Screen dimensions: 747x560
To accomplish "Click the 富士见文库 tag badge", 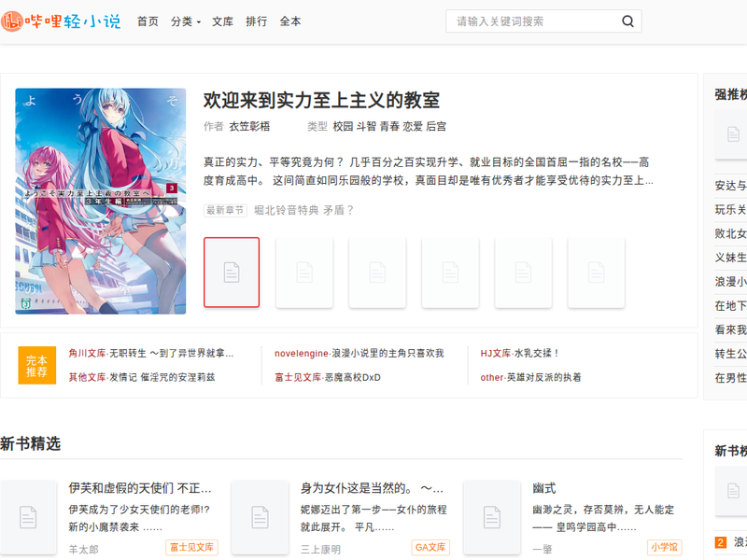I will point(191,547).
